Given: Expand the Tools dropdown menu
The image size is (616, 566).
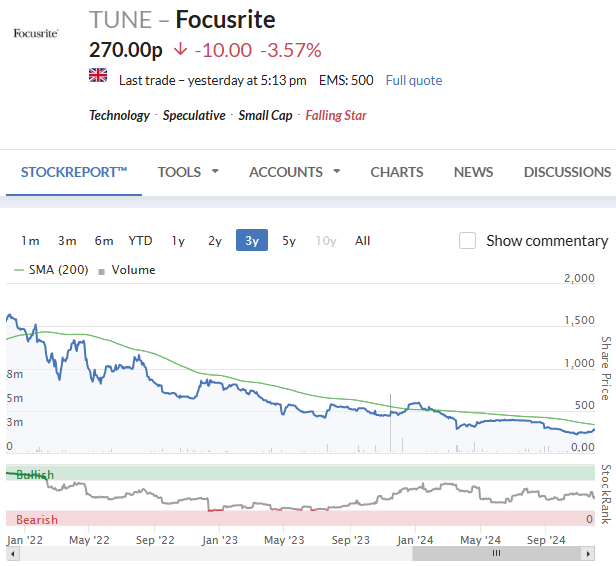Looking at the screenshot, I should [188, 172].
